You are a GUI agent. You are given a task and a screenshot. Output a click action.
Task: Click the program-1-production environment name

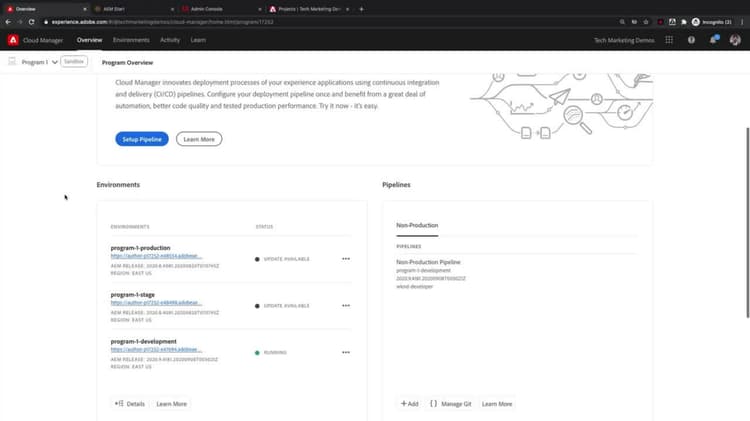pos(140,248)
